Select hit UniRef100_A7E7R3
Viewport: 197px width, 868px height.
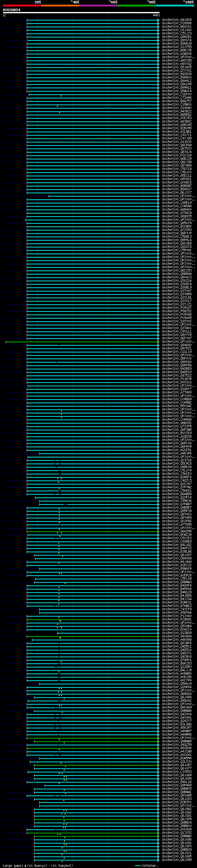click(176, 118)
